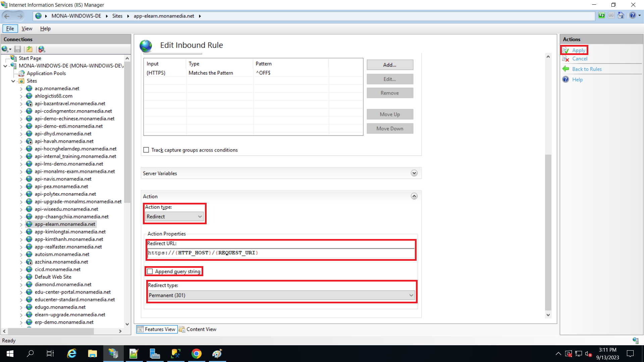
Task: Click the Connections tree vertical scrollbar thumb
Action: click(127, 132)
